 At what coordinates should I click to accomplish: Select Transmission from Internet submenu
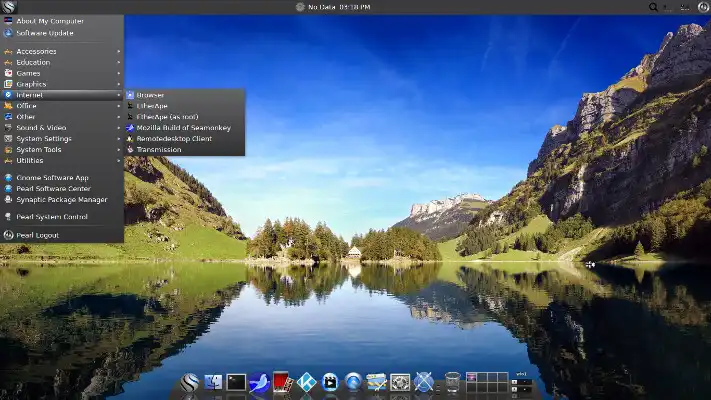pyautogui.click(x=159, y=150)
